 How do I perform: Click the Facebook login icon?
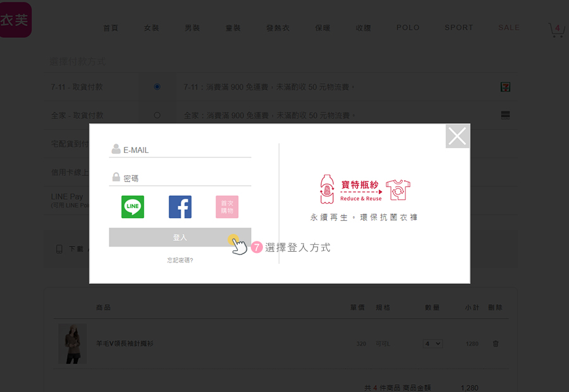point(180,207)
